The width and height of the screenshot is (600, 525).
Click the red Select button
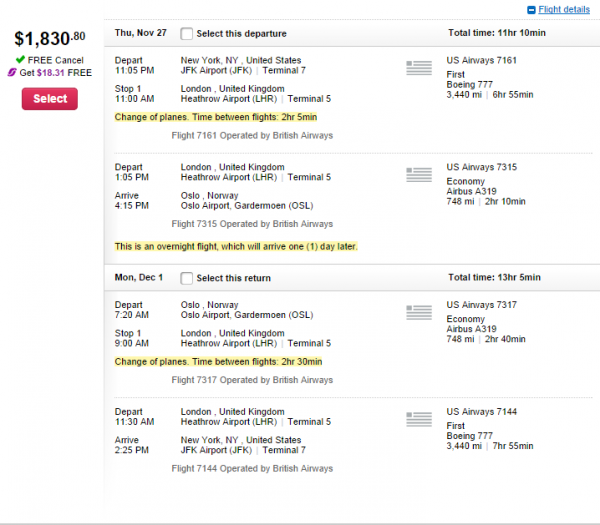50,99
